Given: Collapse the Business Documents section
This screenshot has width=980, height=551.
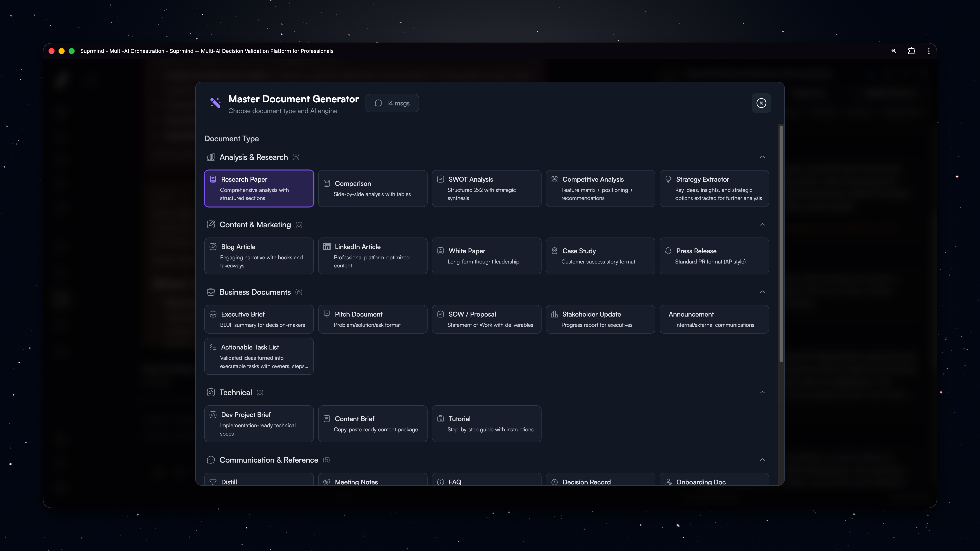Looking at the screenshot, I should pos(762,292).
